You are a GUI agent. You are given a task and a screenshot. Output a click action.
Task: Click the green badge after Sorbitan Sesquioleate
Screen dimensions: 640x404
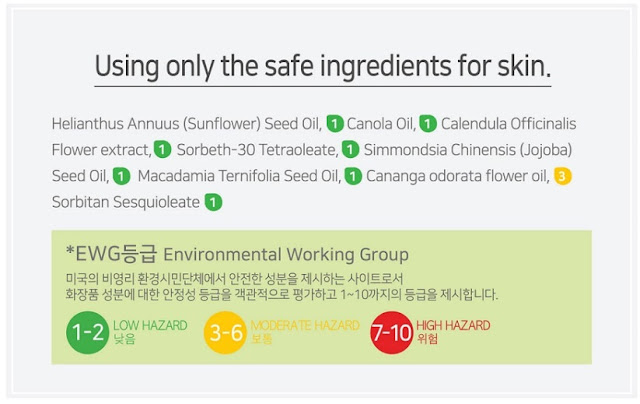click(213, 202)
